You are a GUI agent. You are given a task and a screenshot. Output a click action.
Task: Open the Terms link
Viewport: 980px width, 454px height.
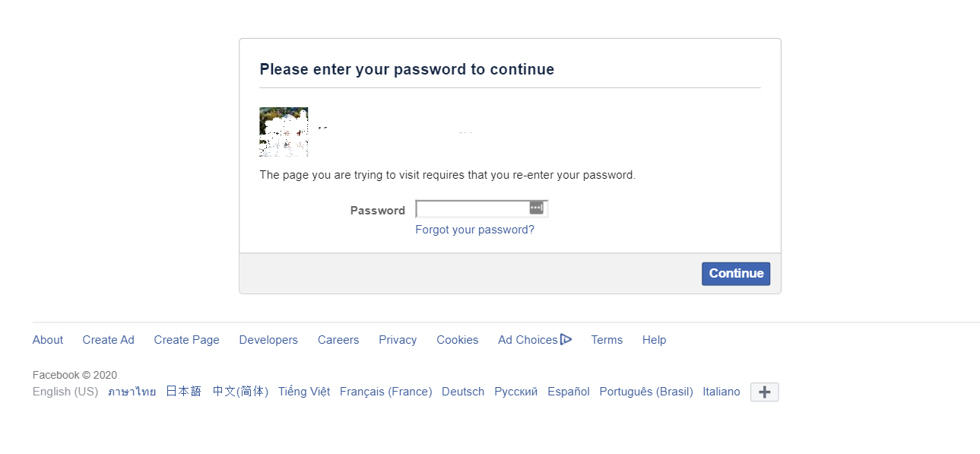607,340
